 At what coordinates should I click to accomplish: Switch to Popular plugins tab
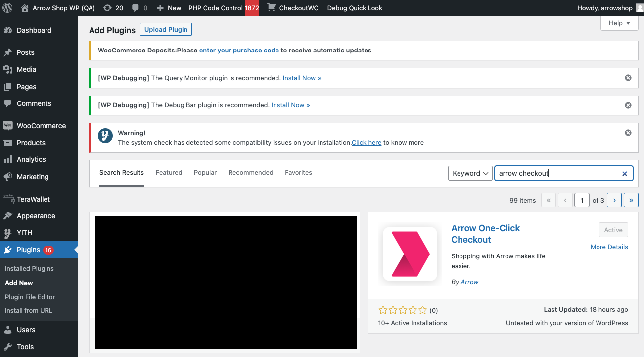(x=205, y=173)
